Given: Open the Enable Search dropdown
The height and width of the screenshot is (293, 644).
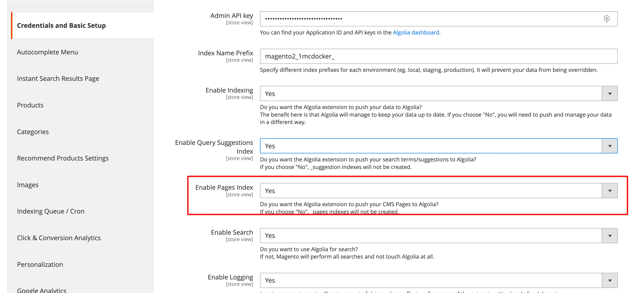Looking at the screenshot, I should pos(610,235).
